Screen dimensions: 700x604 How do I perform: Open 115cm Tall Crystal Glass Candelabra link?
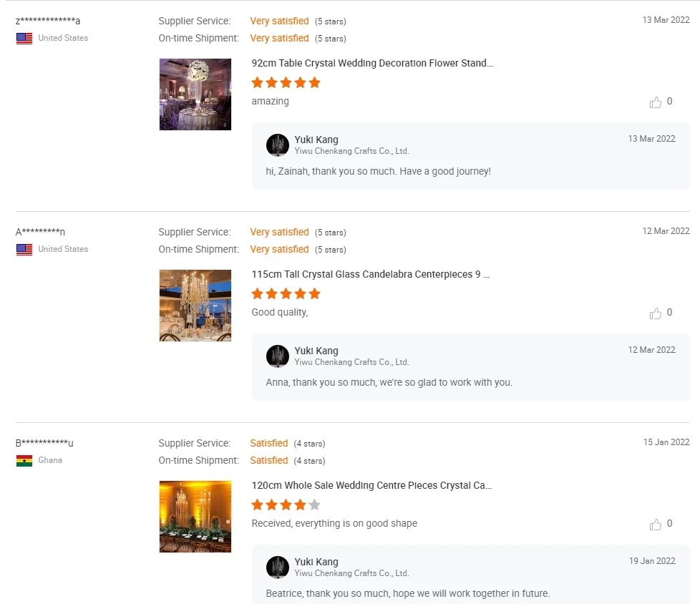(x=371, y=274)
